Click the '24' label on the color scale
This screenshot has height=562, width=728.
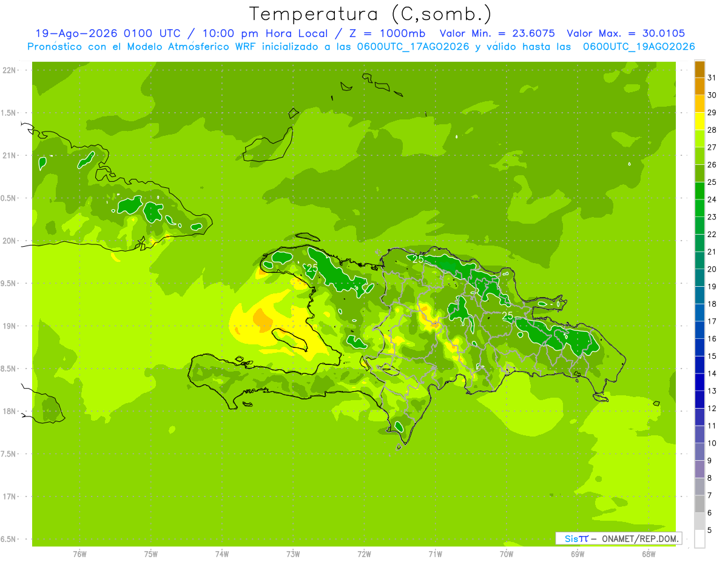point(712,199)
